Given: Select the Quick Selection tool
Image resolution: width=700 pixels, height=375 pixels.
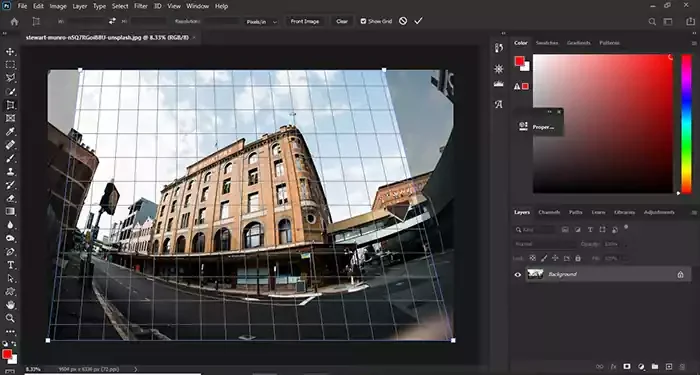Looking at the screenshot, I should [x=10, y=92].
